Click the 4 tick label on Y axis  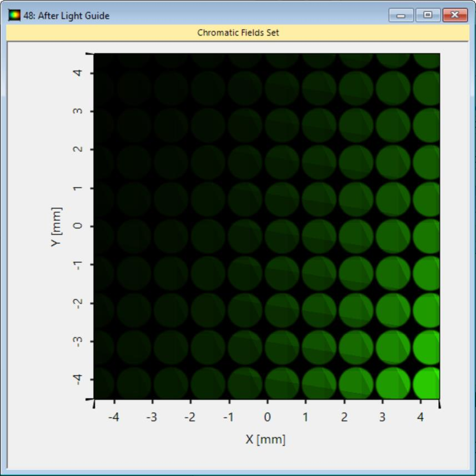(x=78, y=73)
